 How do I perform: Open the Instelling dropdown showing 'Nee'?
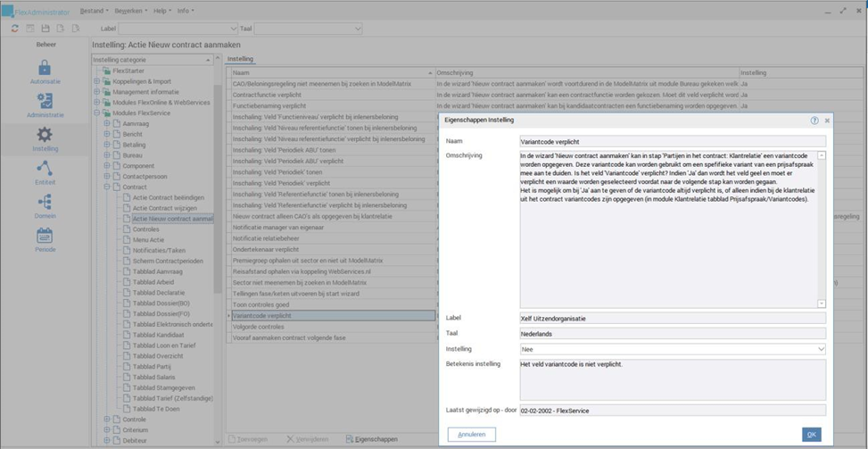tap(673, 349)
